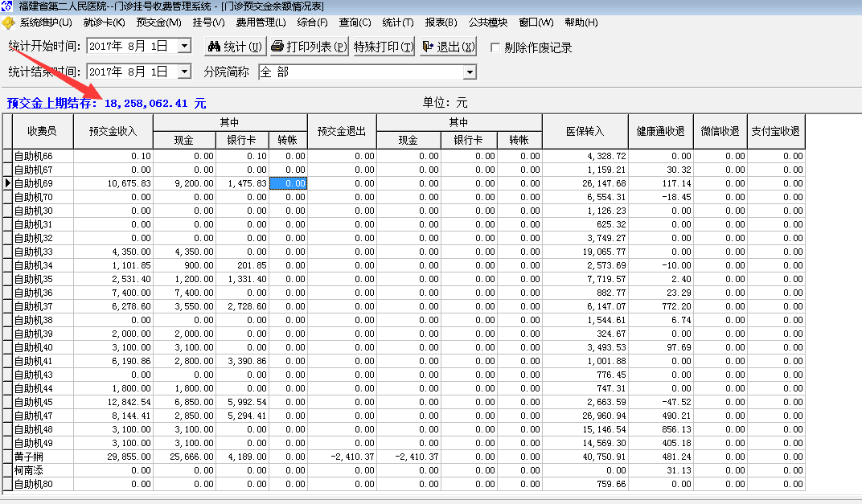Open the 帮助(H) menu

tap(581, 23)
